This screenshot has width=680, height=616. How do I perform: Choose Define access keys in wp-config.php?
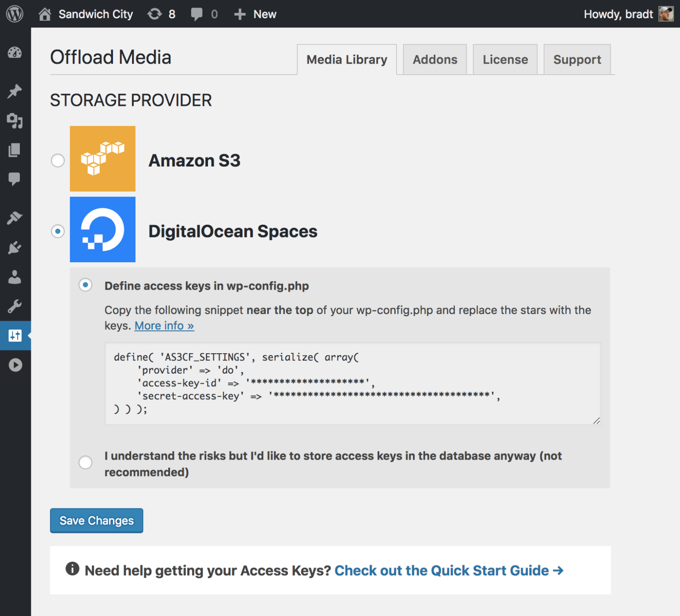coord(86,285)
